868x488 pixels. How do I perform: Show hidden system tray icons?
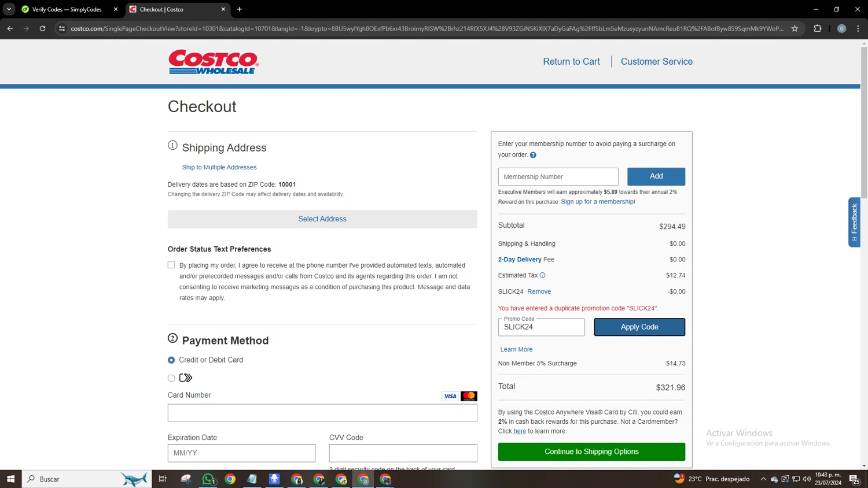pos(763,479)
